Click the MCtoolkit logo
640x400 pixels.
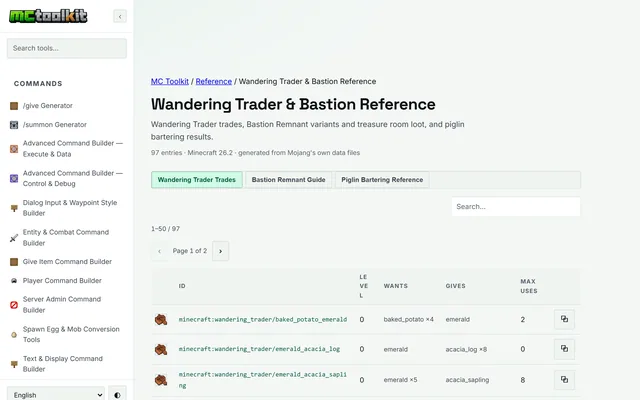click(x=48, y=16)
